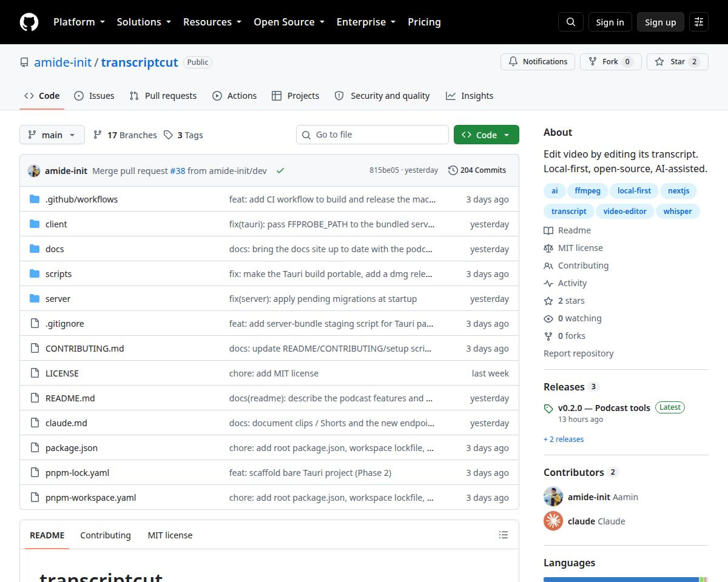Image resolution: width=728 pixels, height=582 pixels.
Task: Star the repository with Star button
Action: [678, 62]
